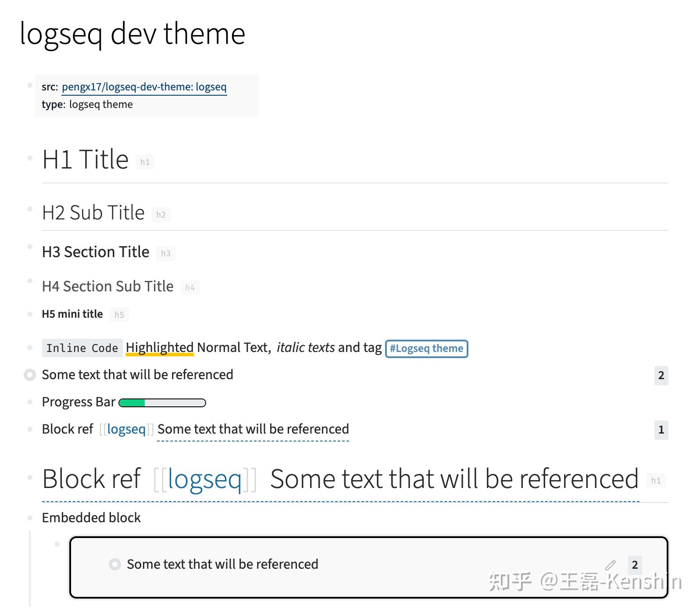Screen dimensions: 700x610
Task: Open the "[[logseq]]" page reference link
Action: click(126, 429)
